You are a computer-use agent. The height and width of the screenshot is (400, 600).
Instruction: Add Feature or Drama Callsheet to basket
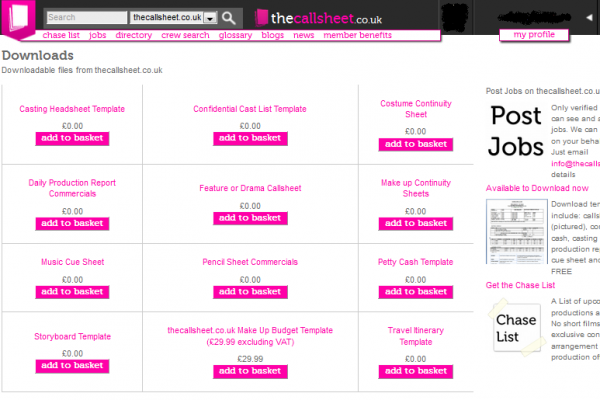click(x=250, y=218)
